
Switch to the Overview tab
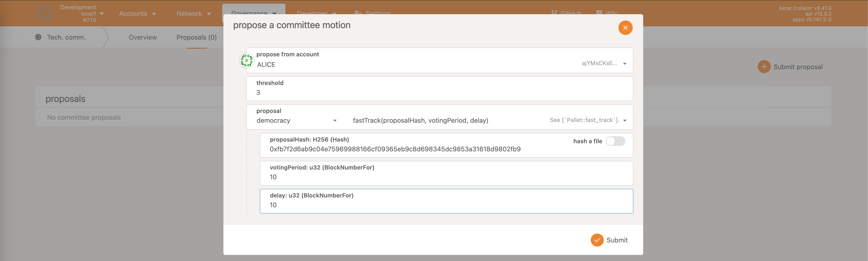(142, 37)
